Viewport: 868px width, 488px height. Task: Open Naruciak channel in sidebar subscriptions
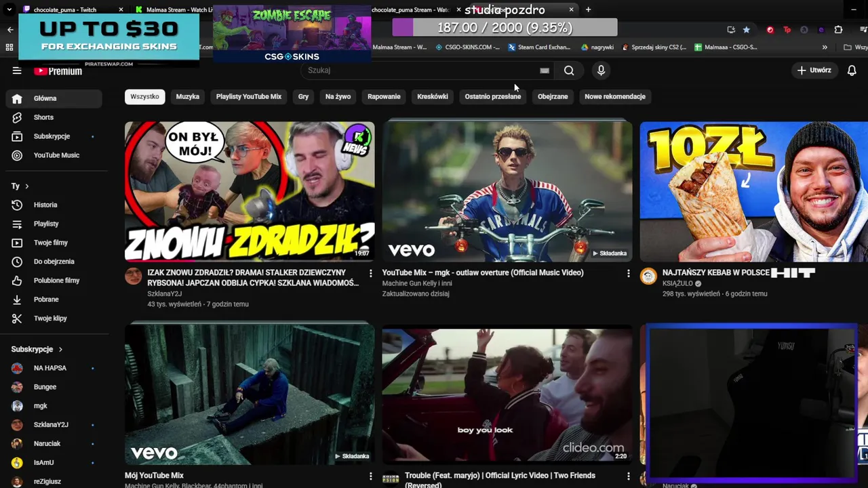coord(54,444)
